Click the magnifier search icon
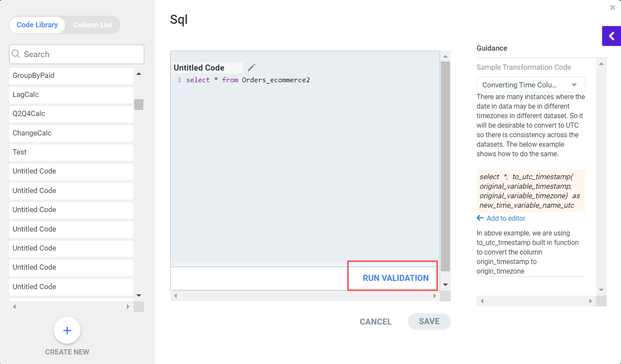Viewport: 621px width, 364px height. pyautogui.click(x=16, y=54)
